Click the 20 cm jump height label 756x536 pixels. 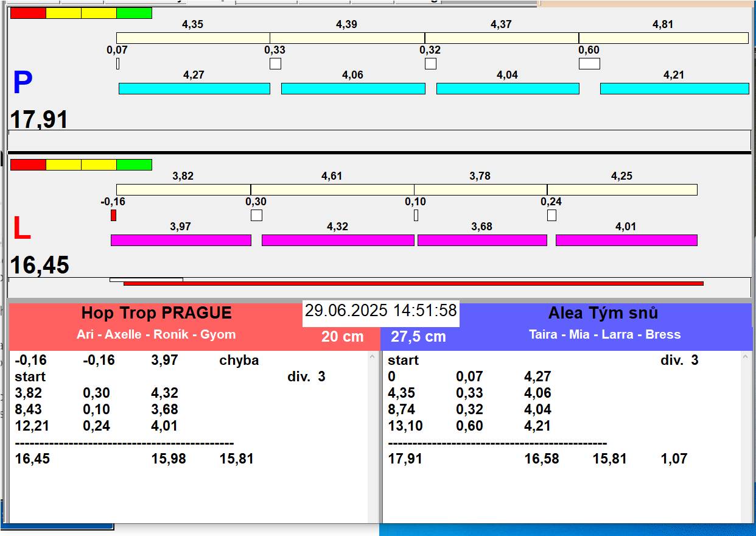point(342,336)
